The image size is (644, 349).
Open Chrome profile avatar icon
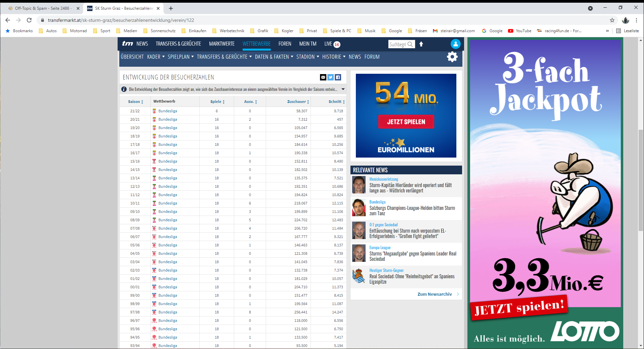coord(626,20)
